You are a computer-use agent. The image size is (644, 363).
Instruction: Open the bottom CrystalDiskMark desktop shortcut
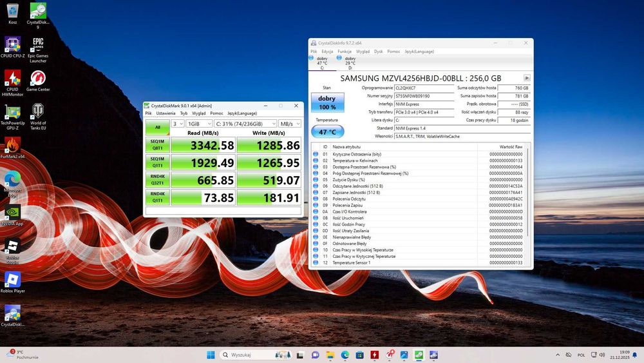point(13,315)
